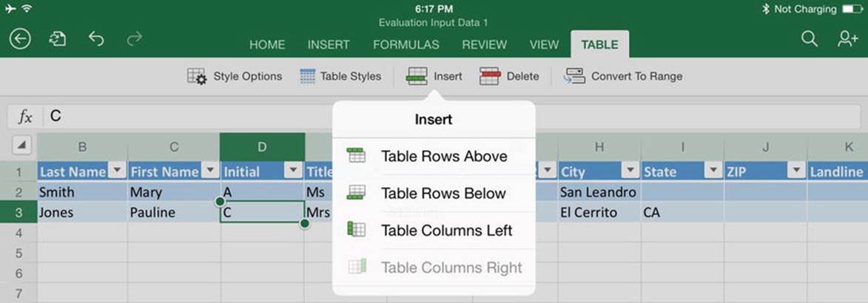Image resolution: width=868 pixels, height=303 pixels.
Task: Tap the airplane mode icon
Action: click(x=10, y=9)
